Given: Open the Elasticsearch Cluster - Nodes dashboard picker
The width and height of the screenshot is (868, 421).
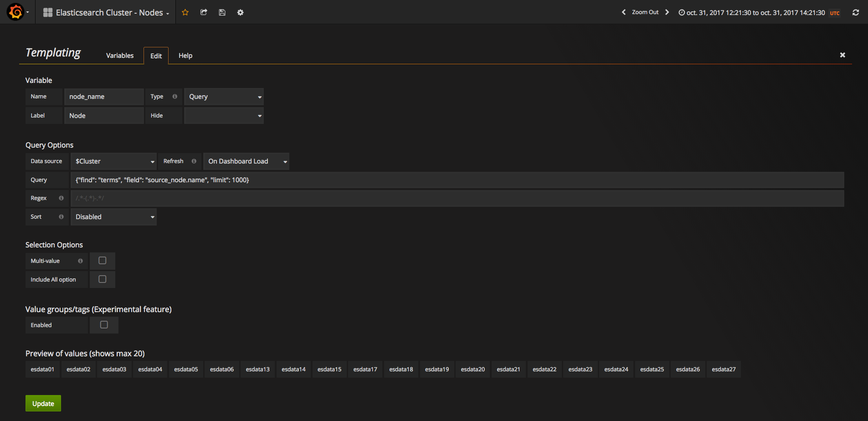Looking at the screenshot, I should coord(106,12).
